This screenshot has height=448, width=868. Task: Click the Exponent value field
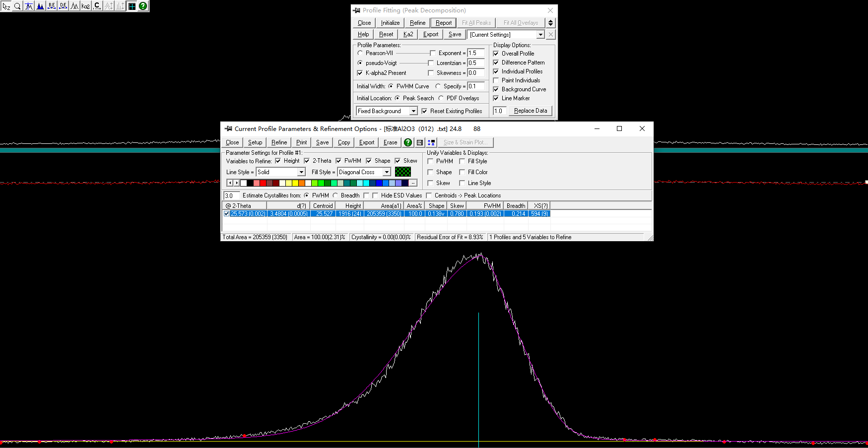click(x=475, y=53)
